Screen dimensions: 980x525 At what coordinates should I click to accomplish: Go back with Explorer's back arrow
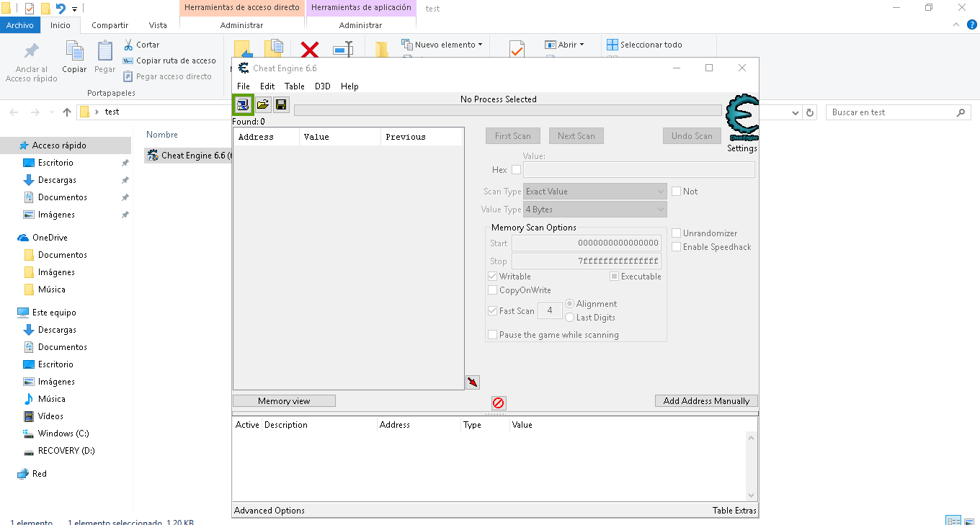coord(14,112)
